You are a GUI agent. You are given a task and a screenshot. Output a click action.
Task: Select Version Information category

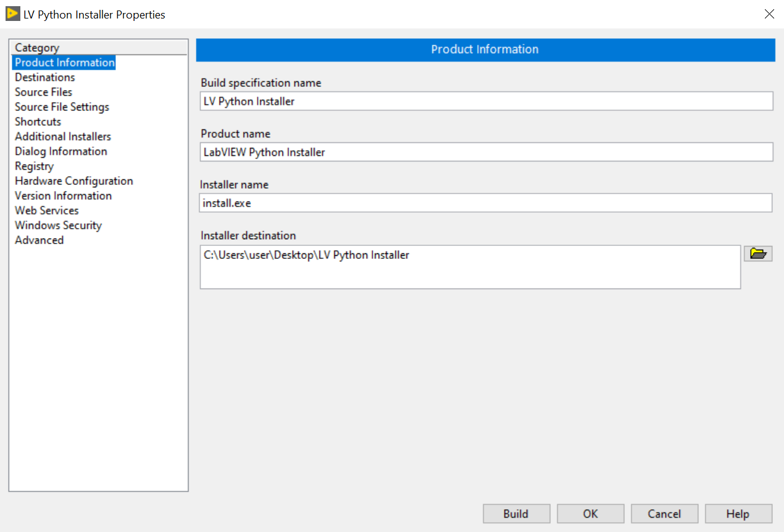[64, 195]
